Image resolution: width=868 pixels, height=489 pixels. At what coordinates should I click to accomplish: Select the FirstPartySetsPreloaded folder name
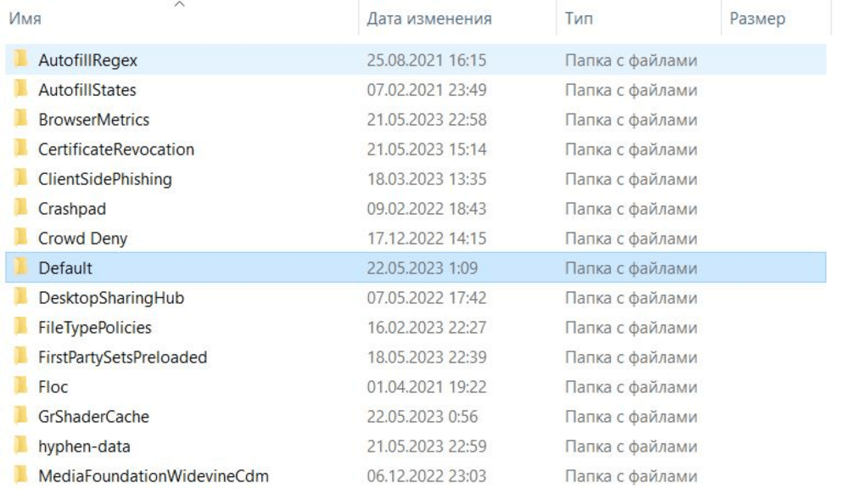pos(122,357)
